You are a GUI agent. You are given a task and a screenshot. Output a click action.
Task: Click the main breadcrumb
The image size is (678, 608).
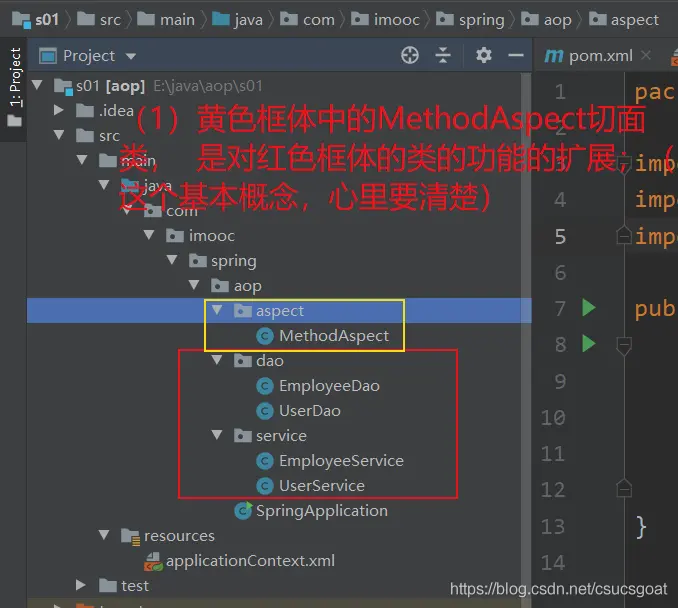click(x=166, y=20)
